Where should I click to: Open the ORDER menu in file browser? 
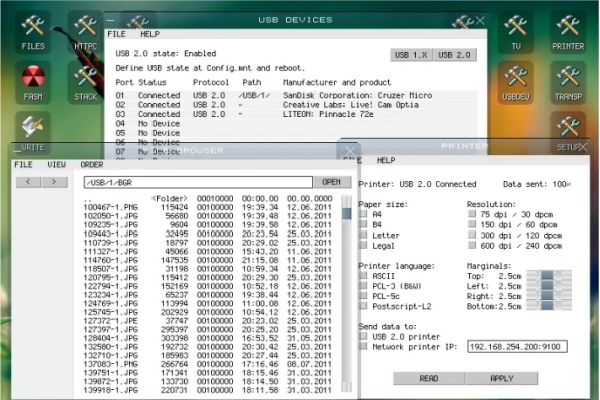(92, 164)
